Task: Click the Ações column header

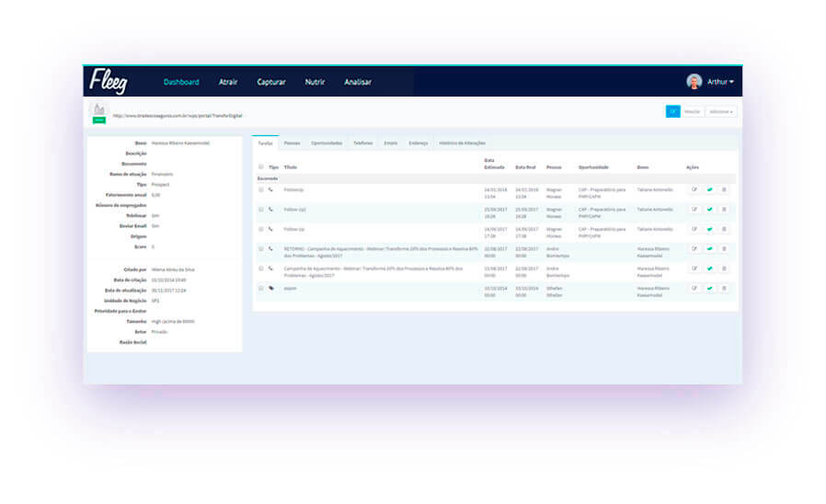Action: click(693, 167)
